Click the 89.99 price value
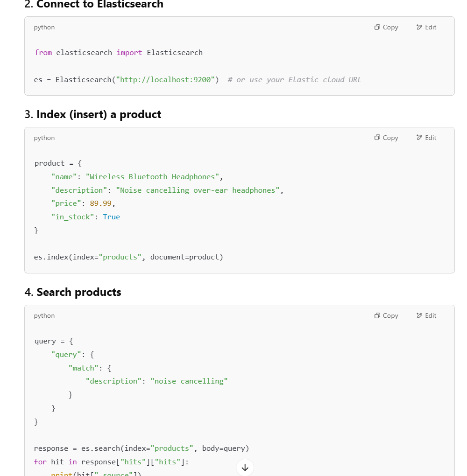Screen dimensions: 467x476 click(100, 203)
